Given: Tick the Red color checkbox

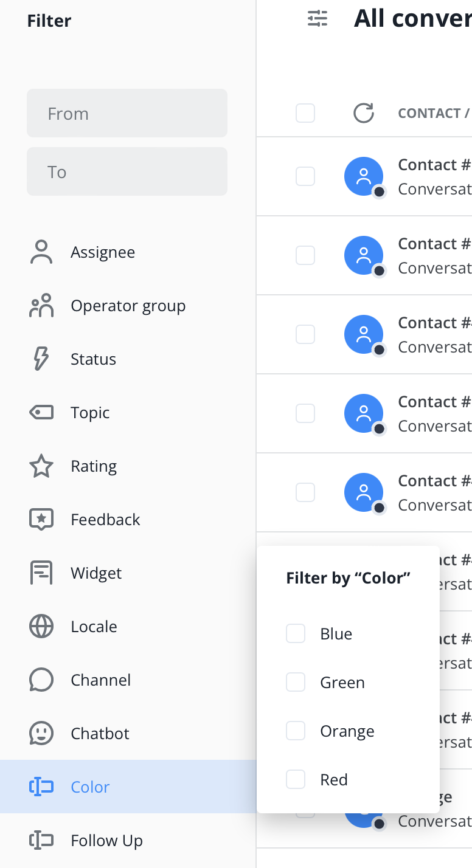Looking at the screenshot, I should click(x=296, y=780).
